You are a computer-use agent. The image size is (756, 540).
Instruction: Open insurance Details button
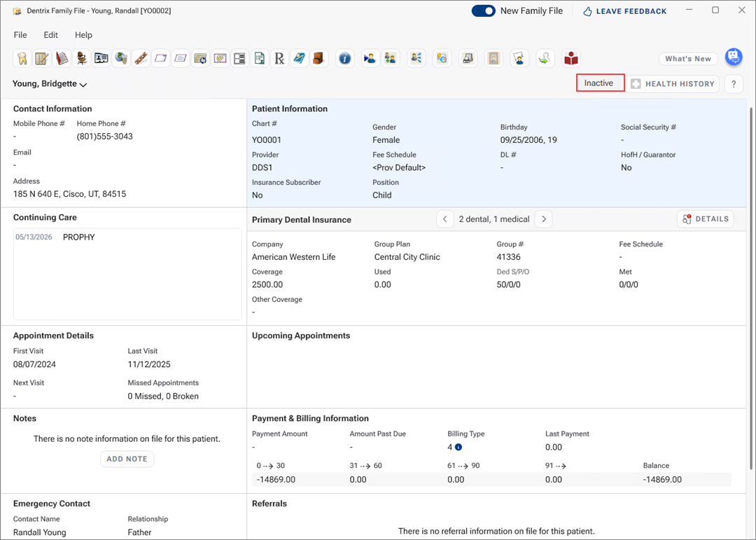point(705,219)
